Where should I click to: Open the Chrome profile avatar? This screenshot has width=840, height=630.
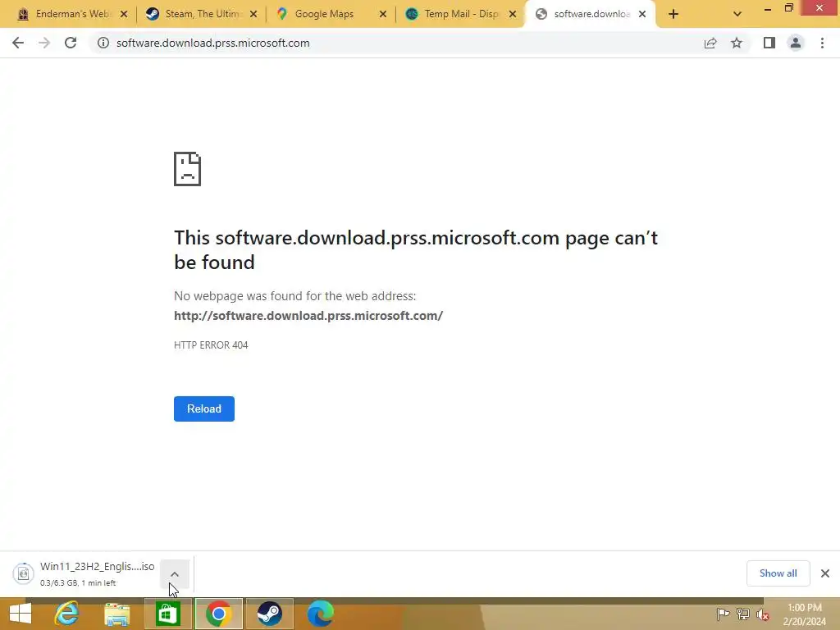[x=796, y=43]
